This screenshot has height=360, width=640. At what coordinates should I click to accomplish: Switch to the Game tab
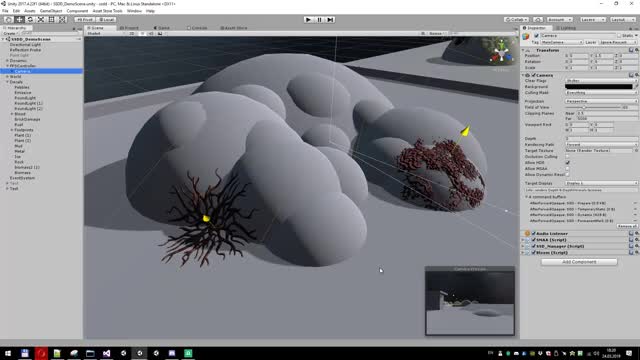click(162, 28)
